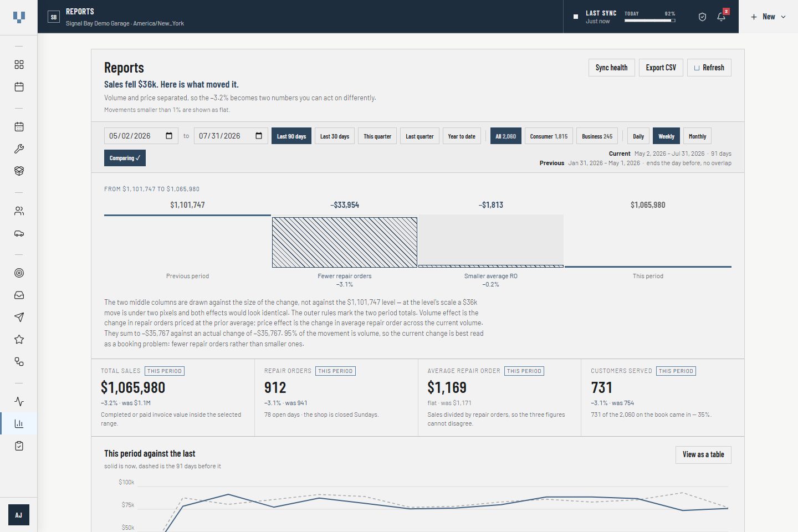Open the New dropdown menu
The width and height of the screenshot is (798, 532).
pos(768,17)
